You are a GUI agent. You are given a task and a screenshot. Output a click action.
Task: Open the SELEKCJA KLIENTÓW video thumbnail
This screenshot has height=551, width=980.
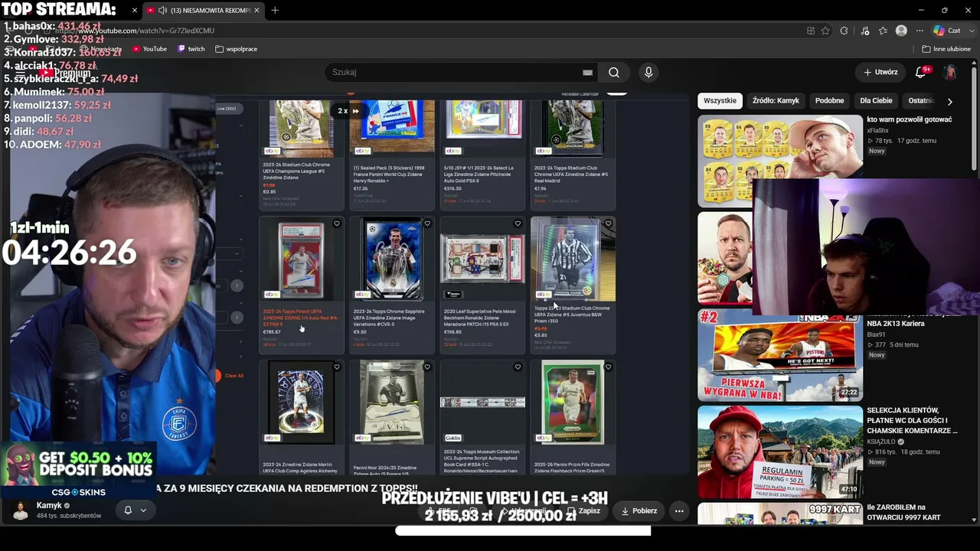(779, 452)
